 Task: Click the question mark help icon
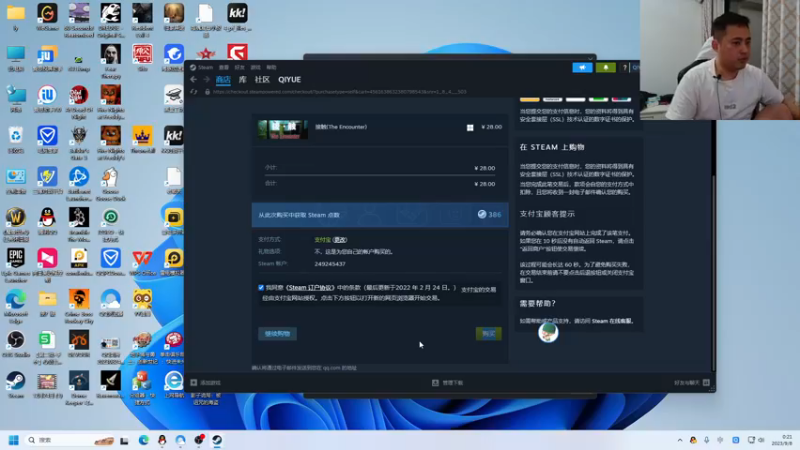click(x=624, y=67)
